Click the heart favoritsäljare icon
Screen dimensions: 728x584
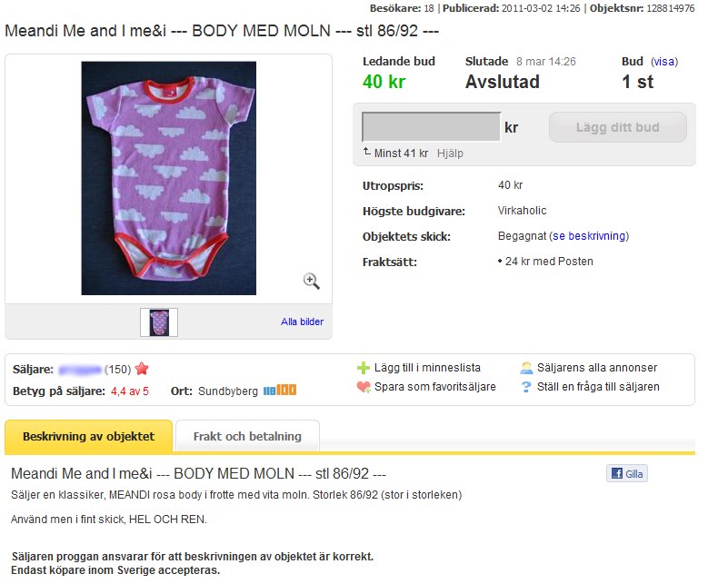364,387
